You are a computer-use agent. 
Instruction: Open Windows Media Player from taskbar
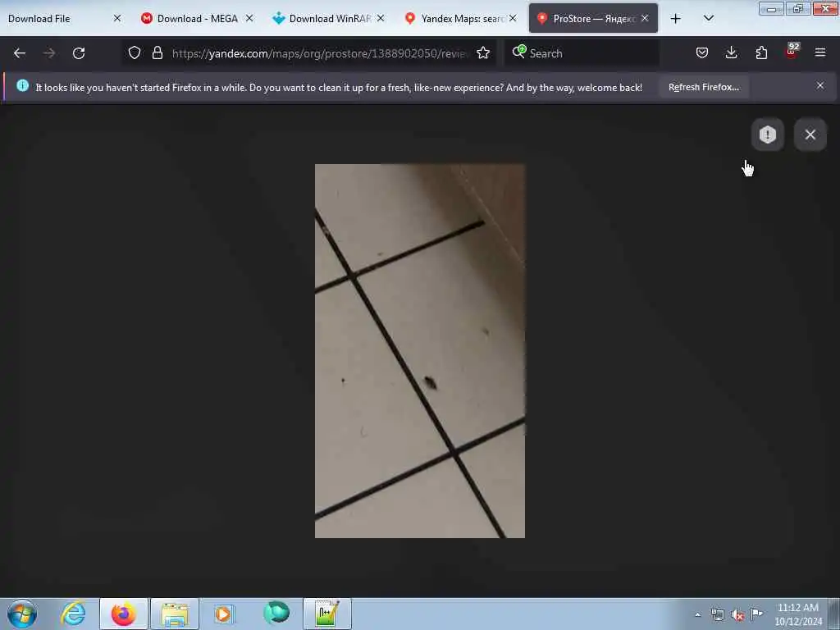224,614
